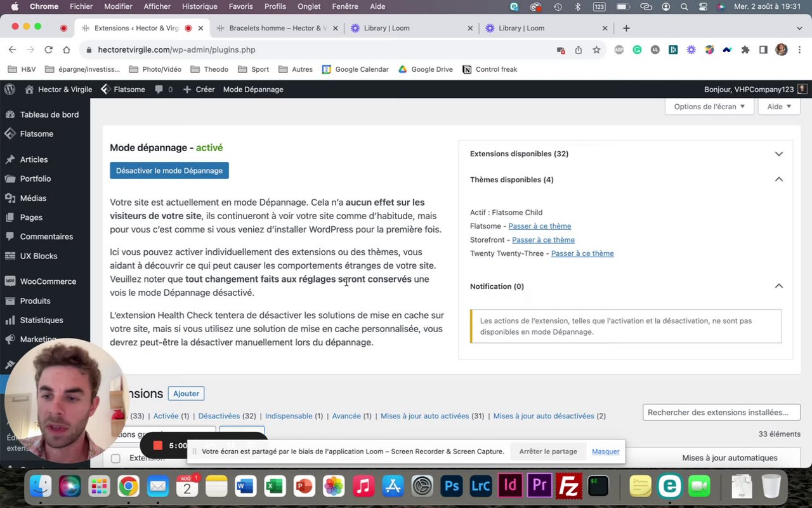
Task: Tick the select-all checkbox beside Extension header
Action: [x=115, y=458]
